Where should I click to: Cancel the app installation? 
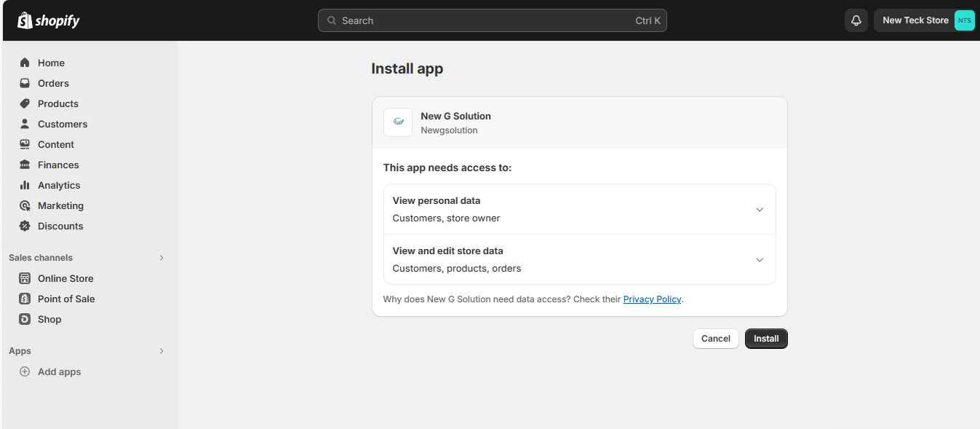(x=716, y=339)
